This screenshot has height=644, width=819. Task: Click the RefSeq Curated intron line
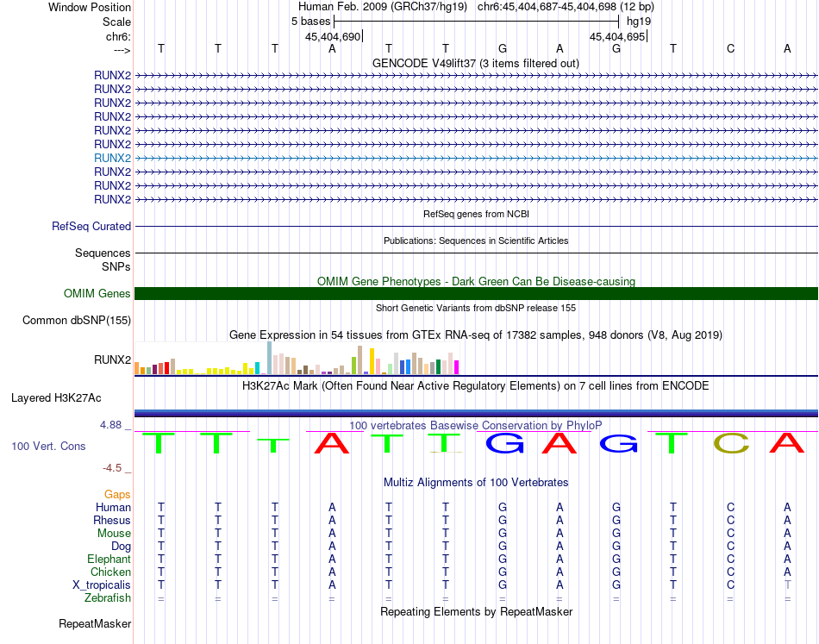477,226
